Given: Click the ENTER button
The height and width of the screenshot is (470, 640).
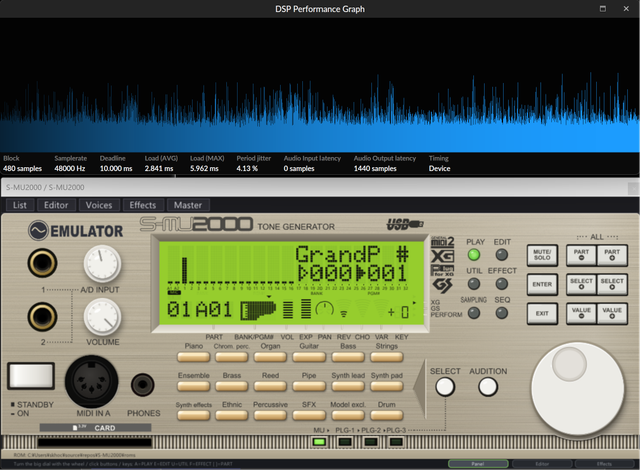Looking at the screenshot, I should (x=542, y=284).
